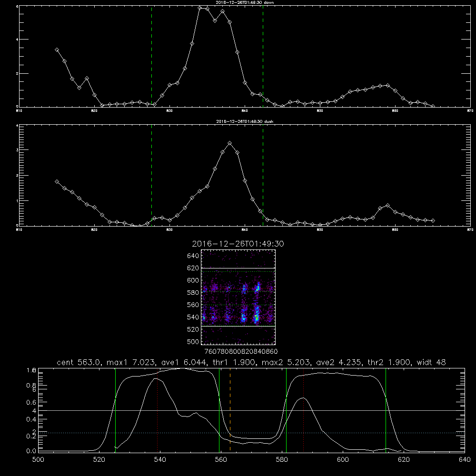
Task: Click the solid green boundary line just before 560
Action: [219, 410]
